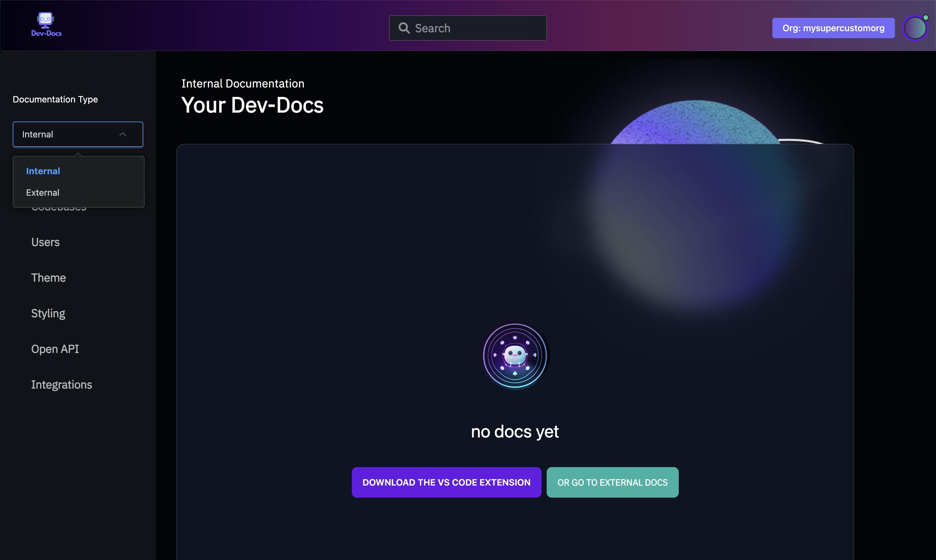Click Or Go To External Docs
Viewport: 936px width, 560px height.
pyautogui.click(x=613, y=482)
